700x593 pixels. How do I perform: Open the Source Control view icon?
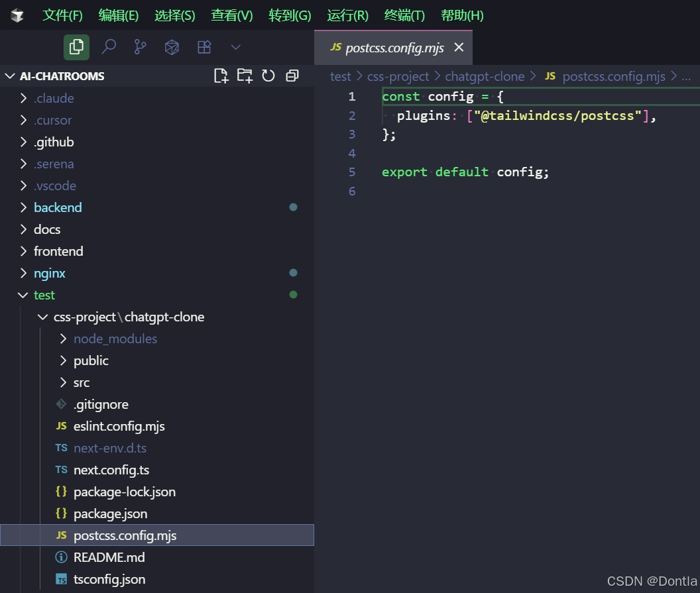140,47
